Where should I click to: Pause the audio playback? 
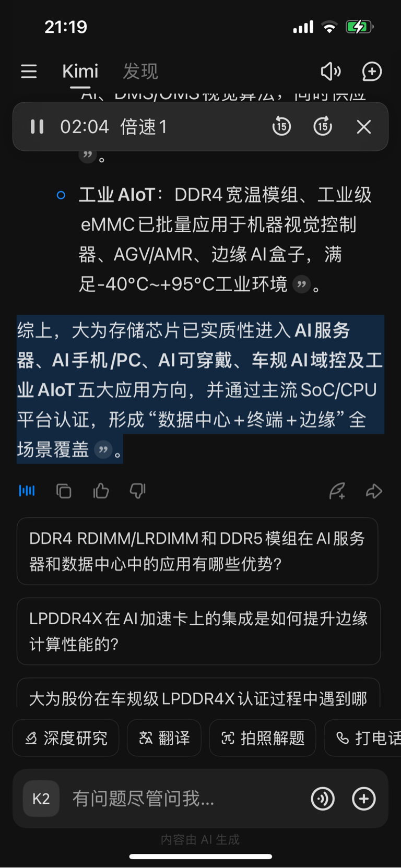[37, 127]
